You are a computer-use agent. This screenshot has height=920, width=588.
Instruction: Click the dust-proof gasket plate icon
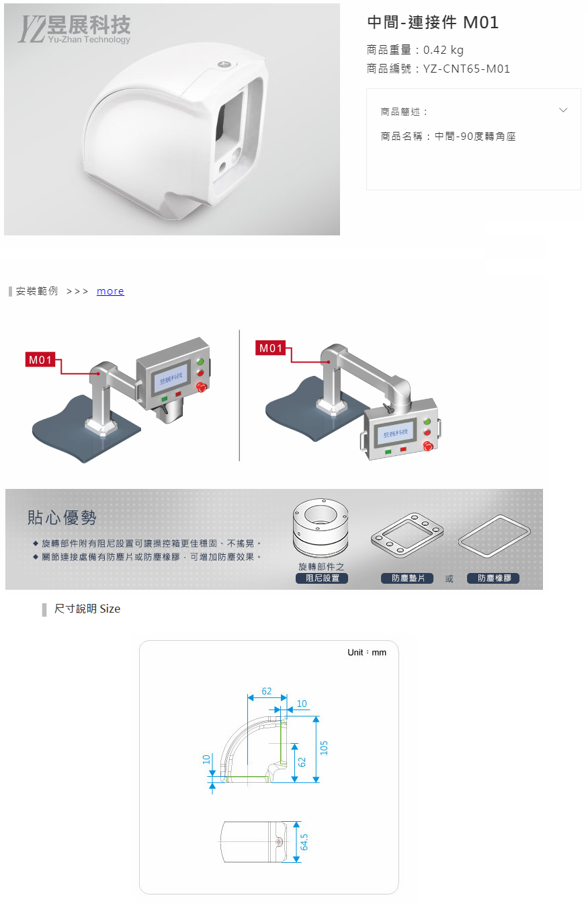pos(406,535)
